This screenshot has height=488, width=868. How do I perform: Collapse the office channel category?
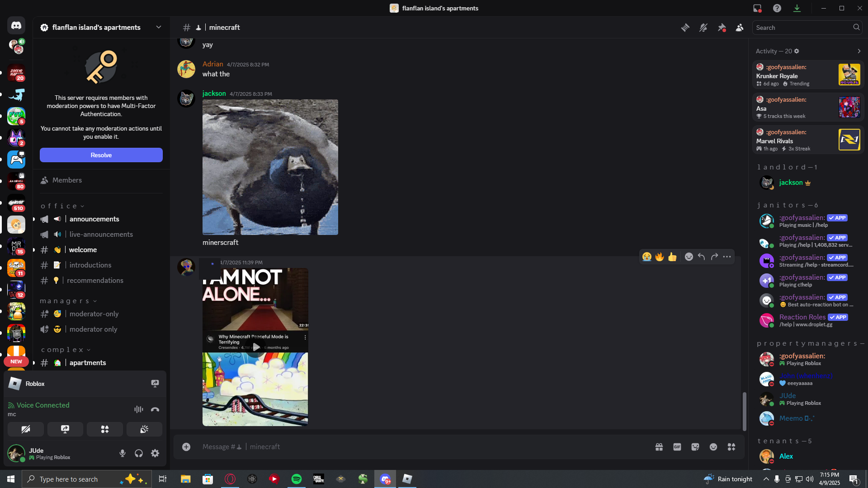[62, 206]
